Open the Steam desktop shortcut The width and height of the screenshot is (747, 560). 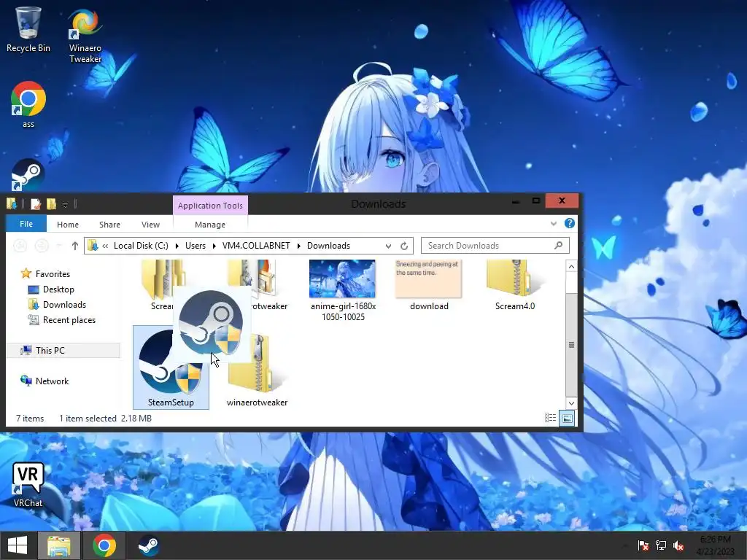(28, 175)
